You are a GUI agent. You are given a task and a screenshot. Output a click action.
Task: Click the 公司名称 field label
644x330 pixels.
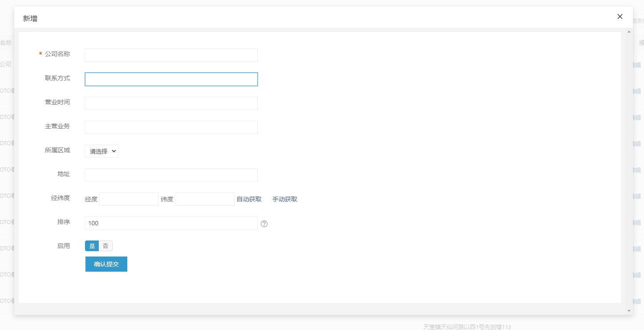point(57,54)
